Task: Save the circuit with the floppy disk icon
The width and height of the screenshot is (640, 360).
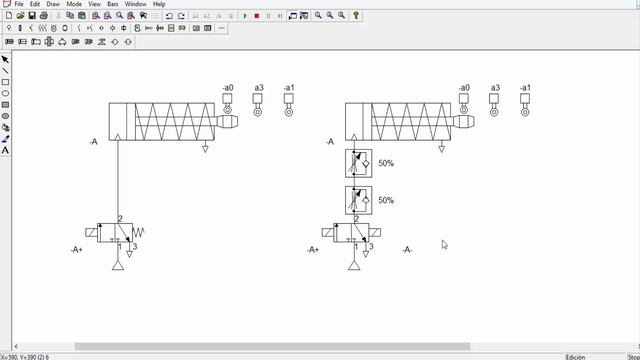Action: (32, 16)
